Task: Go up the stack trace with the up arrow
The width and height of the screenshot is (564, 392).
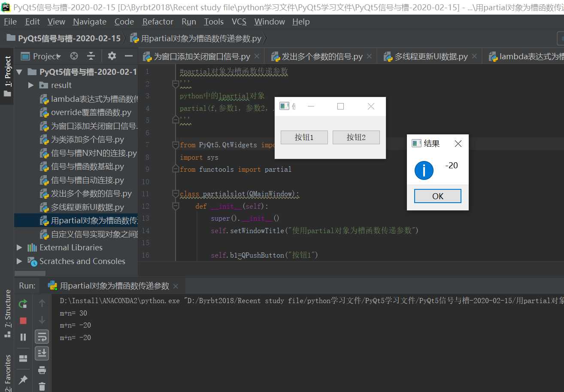Action: 42,304
